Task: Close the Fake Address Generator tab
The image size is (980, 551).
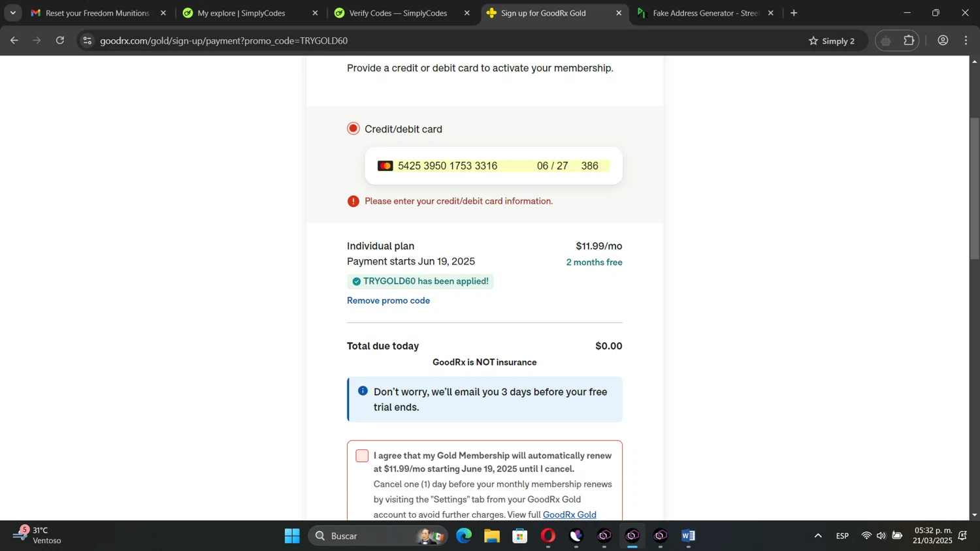Action: tap(770, 13)
